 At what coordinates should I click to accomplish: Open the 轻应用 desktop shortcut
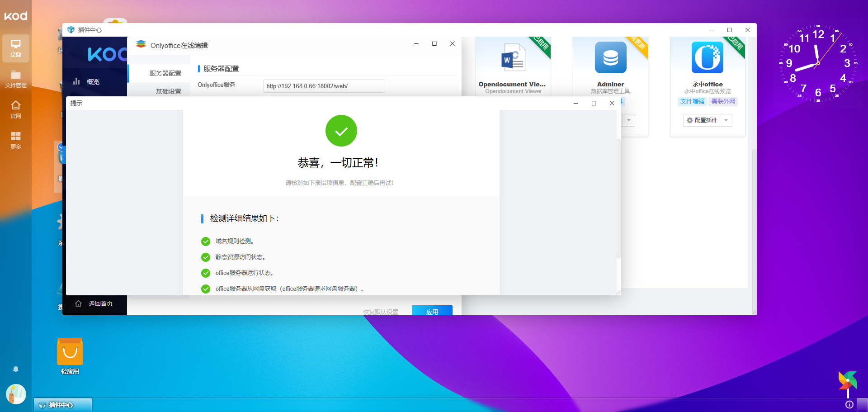pyautogui.click(x=70, y=356)
